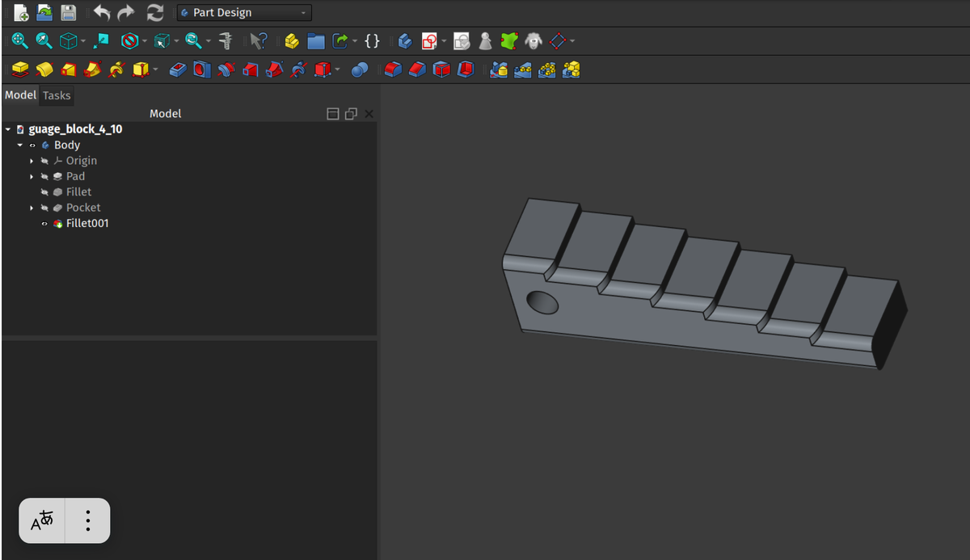Add an additive primitive box
The height and width of the screenshot is (560, 970).
[141, 70]
